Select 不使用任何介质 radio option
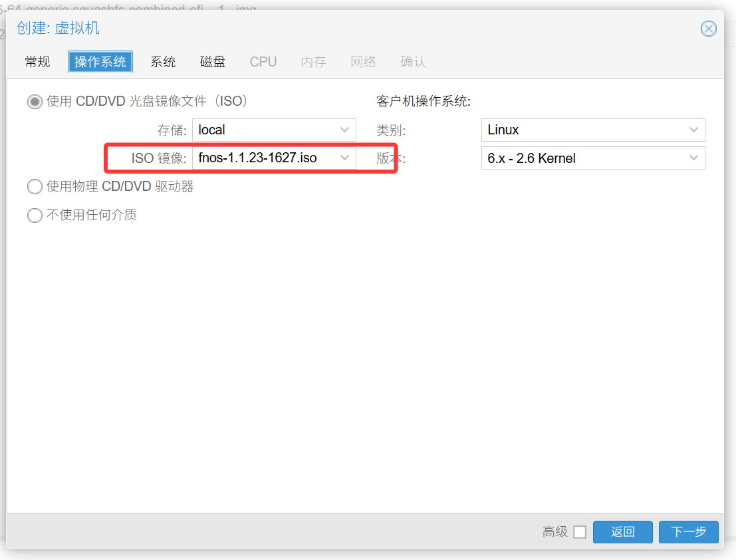Image resolution: width=736 pixels, height=560 pixels. pos(35,215)
